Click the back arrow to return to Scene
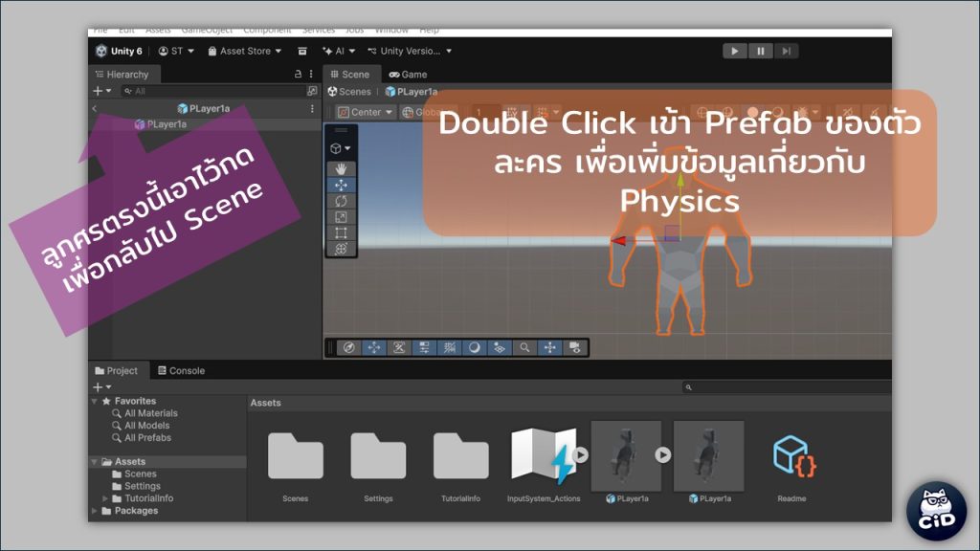Viewport: 980px width, 551px height. click(x=94, y=109)
